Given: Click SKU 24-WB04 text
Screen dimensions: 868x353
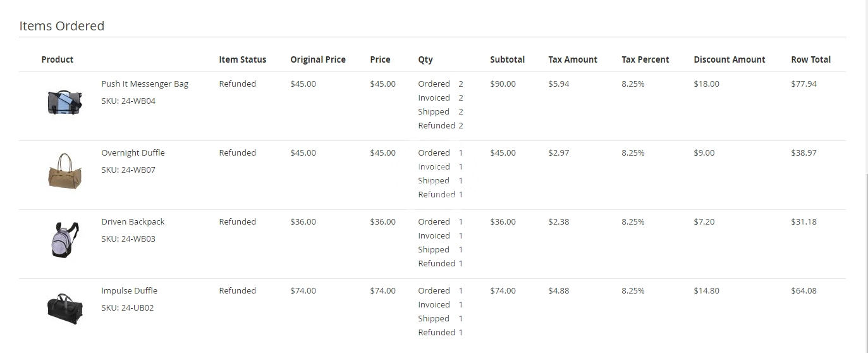Looking at the screenshot, I should [128, 101].
